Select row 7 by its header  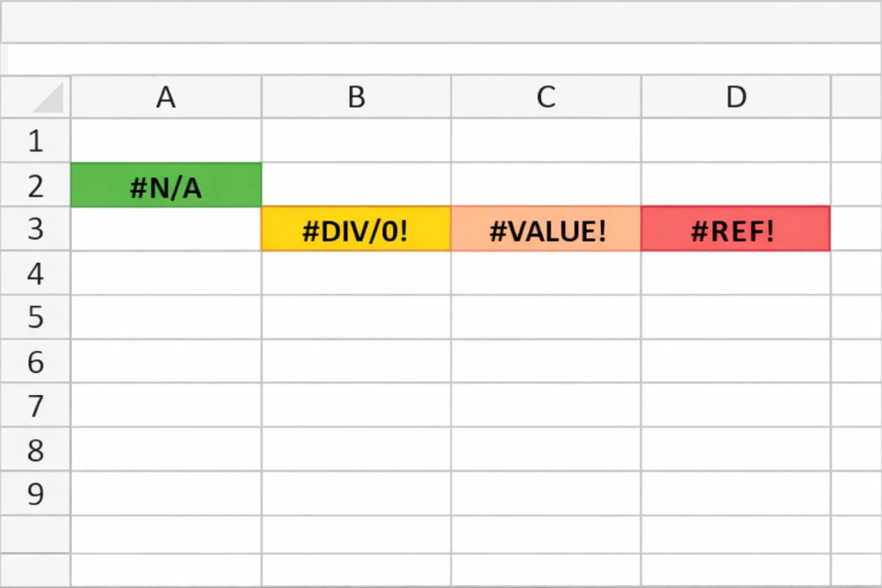(35, 405)
